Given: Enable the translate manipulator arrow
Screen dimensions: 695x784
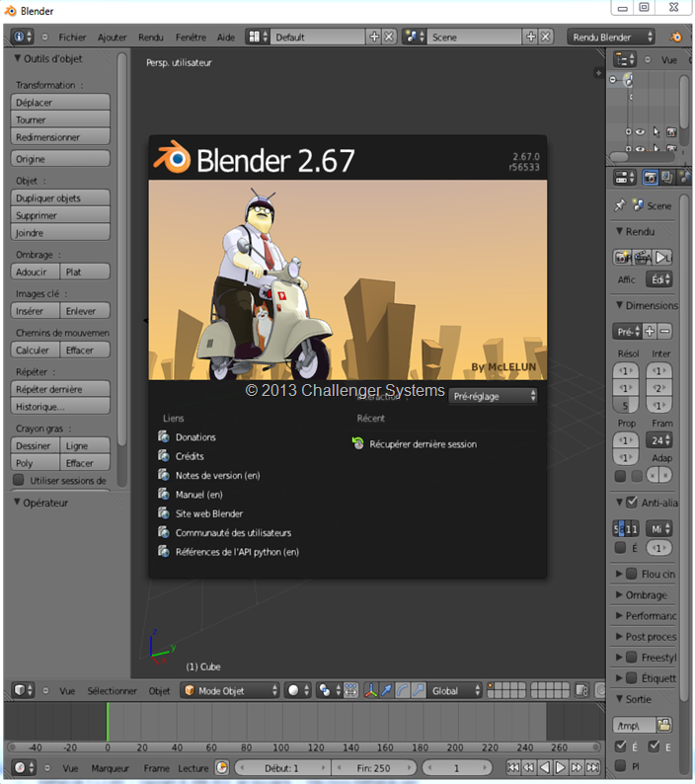Looking at the screenshot, I should (x=386, y=690).
